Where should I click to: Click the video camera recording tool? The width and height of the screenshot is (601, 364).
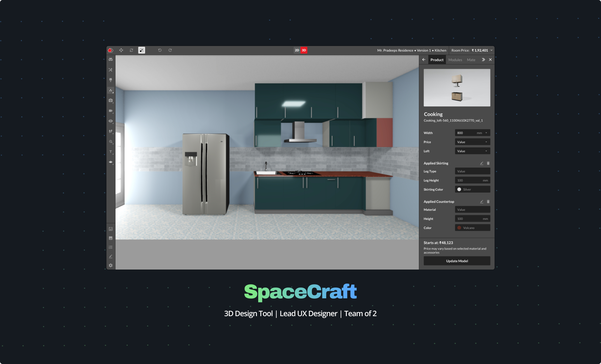(110, 111)
